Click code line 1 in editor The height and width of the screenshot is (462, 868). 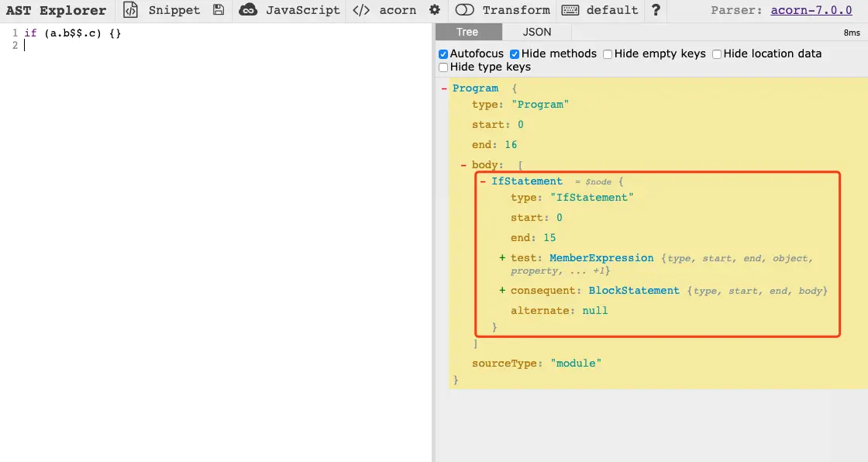point(73,33)
